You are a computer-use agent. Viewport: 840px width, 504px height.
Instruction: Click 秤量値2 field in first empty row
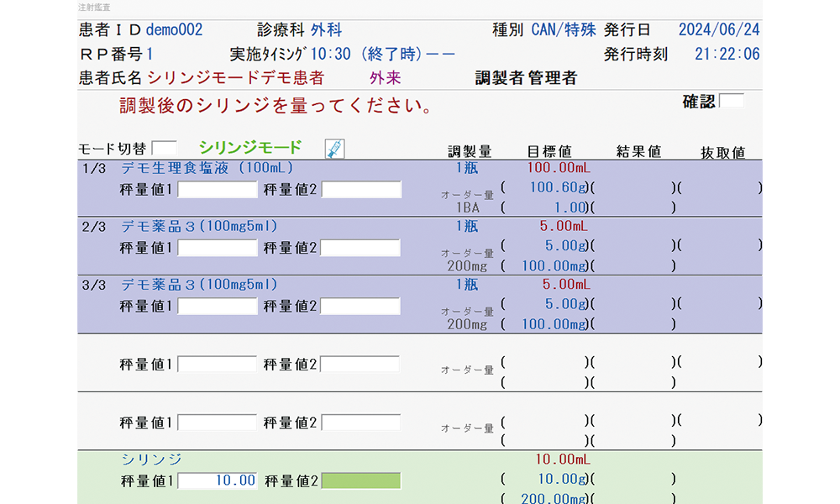360,365
